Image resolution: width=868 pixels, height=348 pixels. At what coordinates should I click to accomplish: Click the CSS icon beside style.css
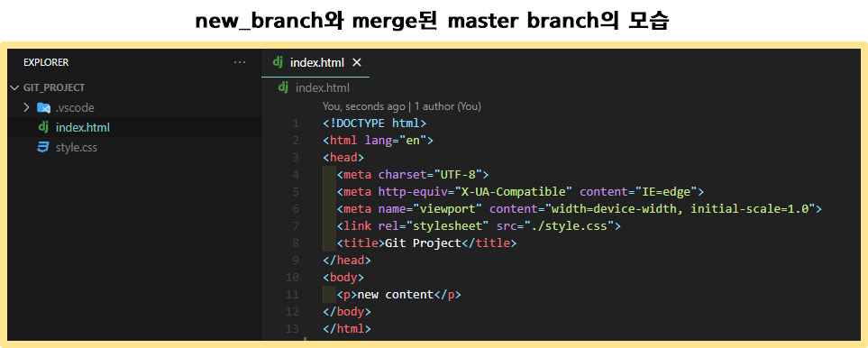pos(42,148)
